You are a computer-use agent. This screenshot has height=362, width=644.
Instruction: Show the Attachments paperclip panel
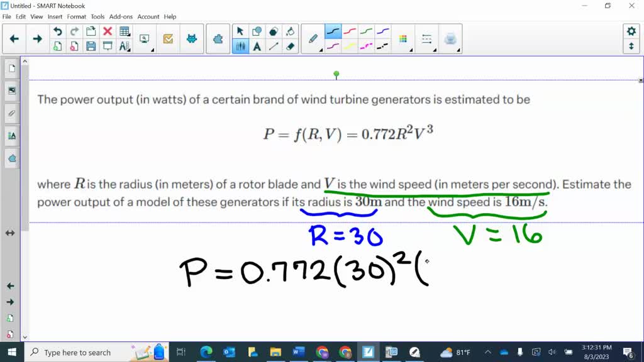point(11,113)
